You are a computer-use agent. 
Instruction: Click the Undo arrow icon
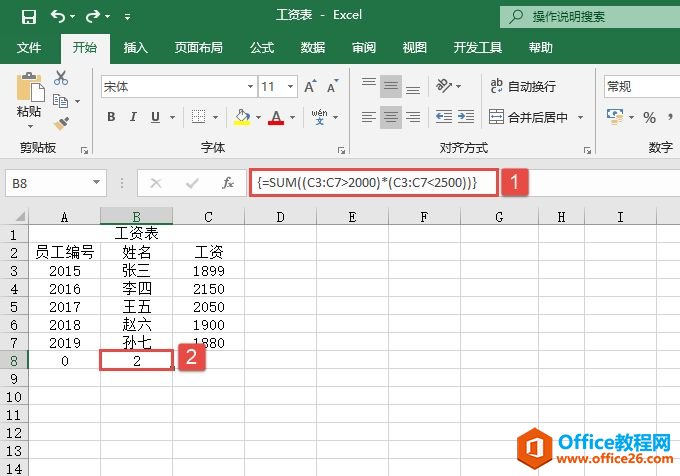point(59,16)
